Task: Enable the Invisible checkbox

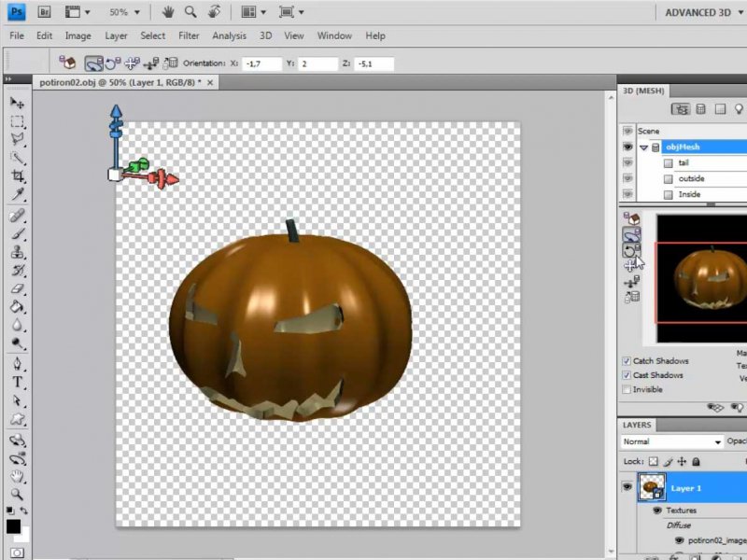Action: pos(627,389)
